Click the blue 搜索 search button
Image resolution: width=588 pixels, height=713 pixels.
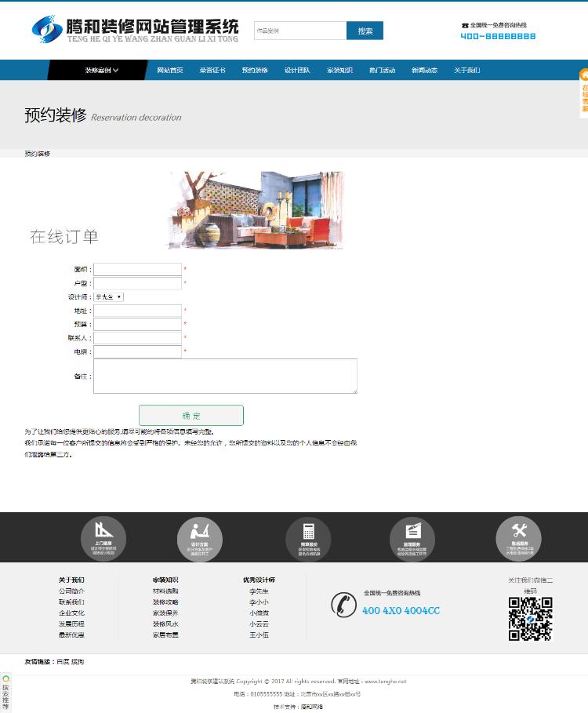pos(365,31)
